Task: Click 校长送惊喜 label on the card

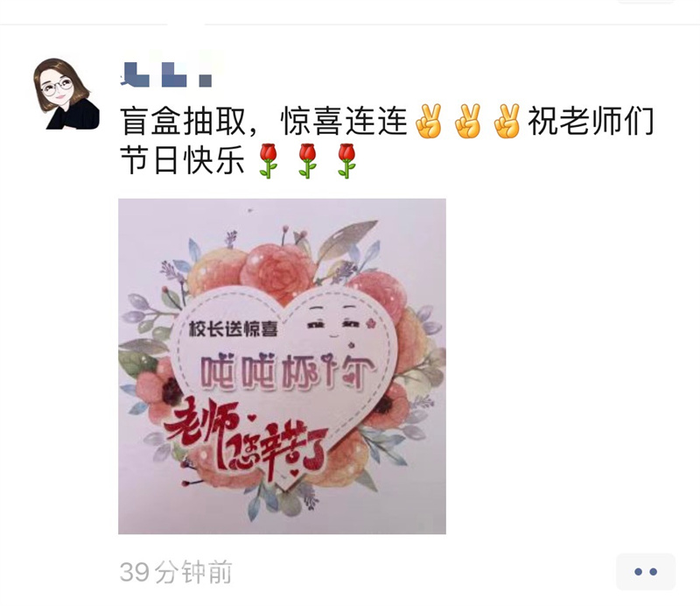Action: (233, 330)
